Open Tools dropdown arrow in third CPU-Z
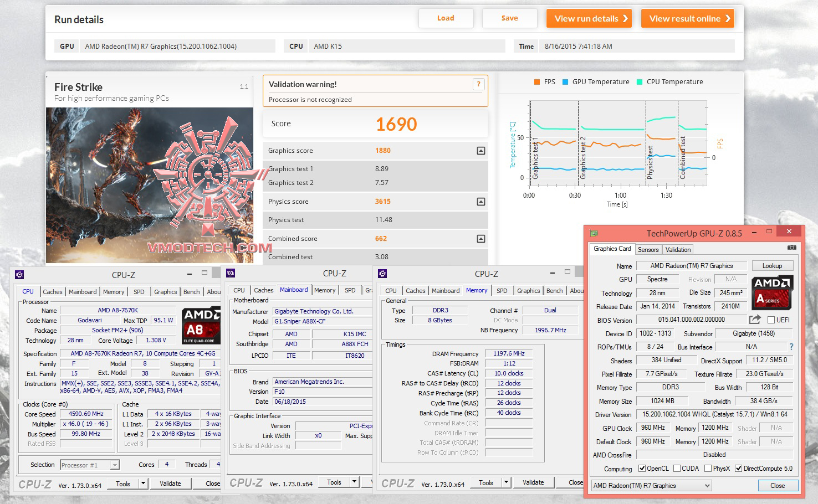 (506, 482)
